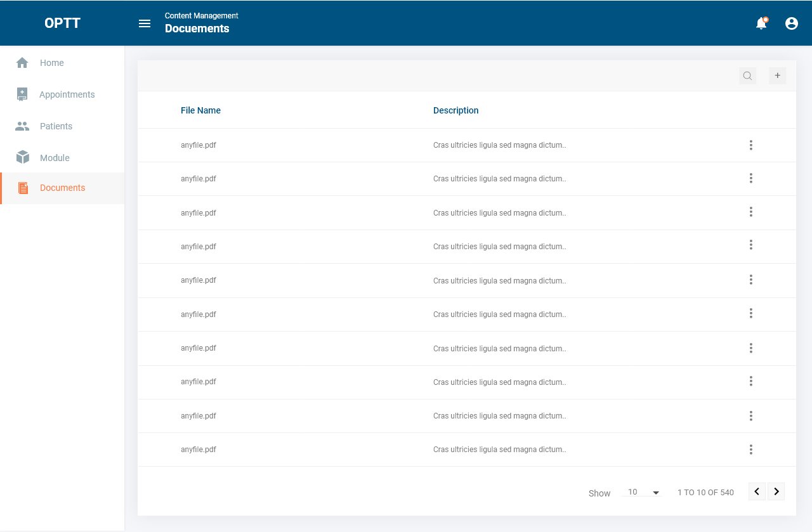Go to previous page of documents

click(x=757, y=491)
